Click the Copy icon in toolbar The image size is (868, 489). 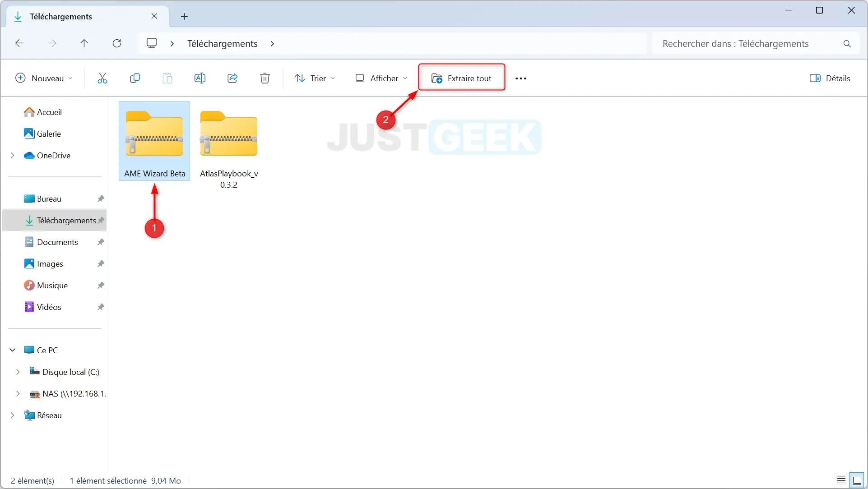coord(135,78)
